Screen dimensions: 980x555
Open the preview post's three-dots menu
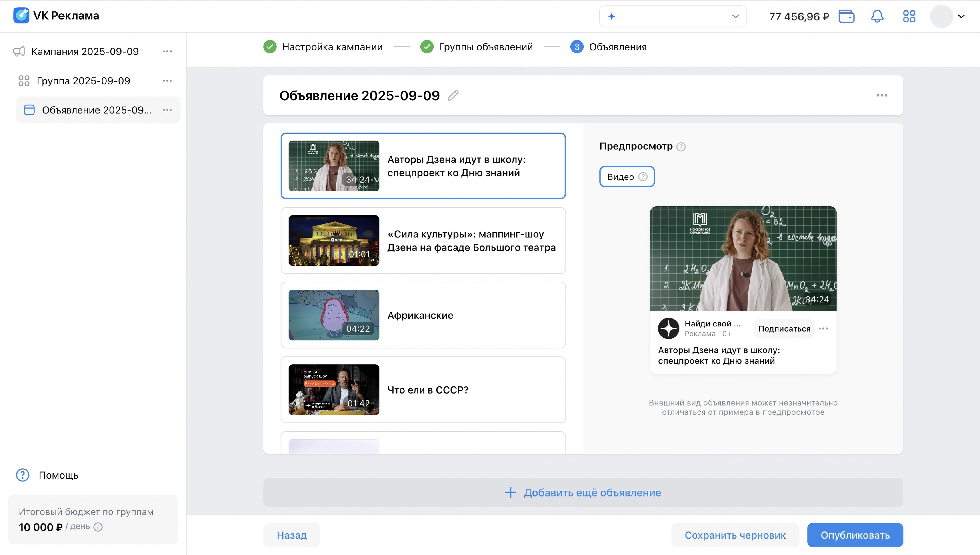click(823, 328)
